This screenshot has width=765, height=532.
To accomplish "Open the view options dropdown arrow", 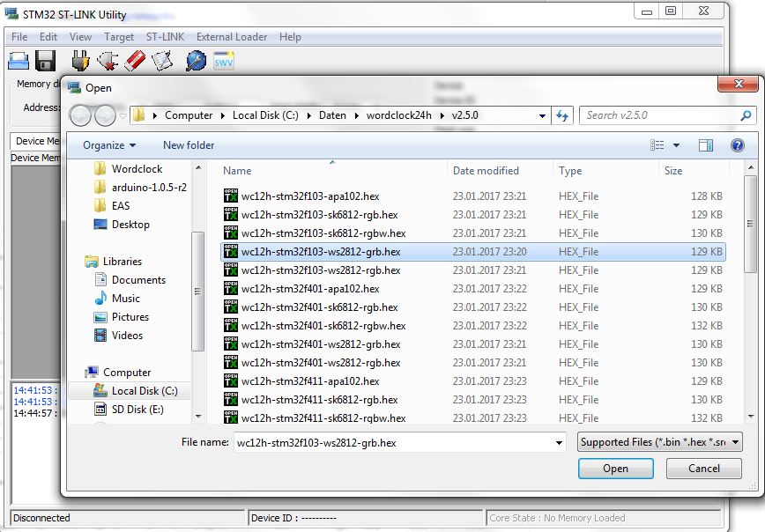I will pyautogui.click(x=676, y=144).
